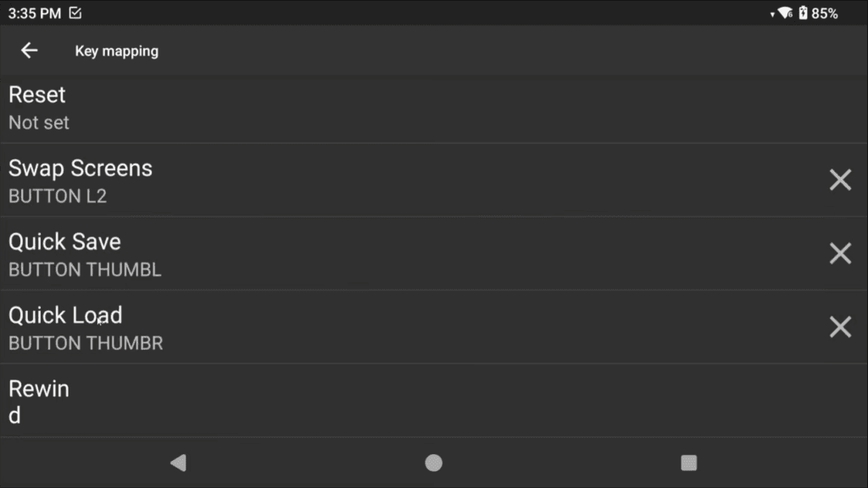The width and height of the screenshot is (868, 488).
Task: Clear the Quick Load key assignment
Action: (839, 327)
